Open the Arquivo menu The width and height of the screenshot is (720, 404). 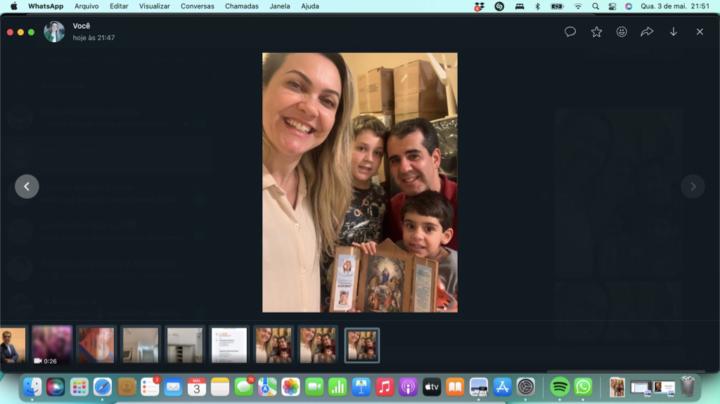[x=86, y=6]
